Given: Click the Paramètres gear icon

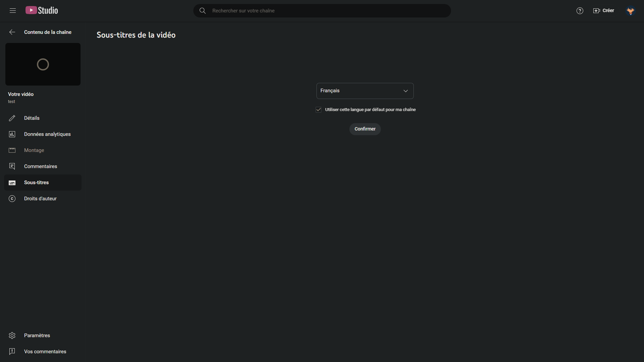Looking at the screenshot, I should 12,335.
